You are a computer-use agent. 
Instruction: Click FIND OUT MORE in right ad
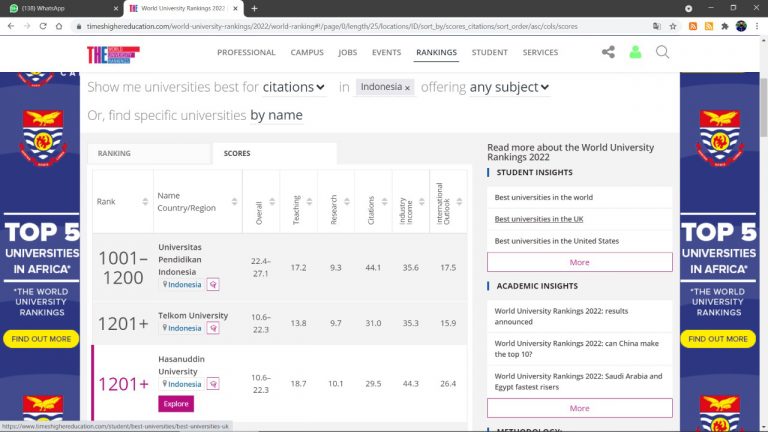(718, 339)
